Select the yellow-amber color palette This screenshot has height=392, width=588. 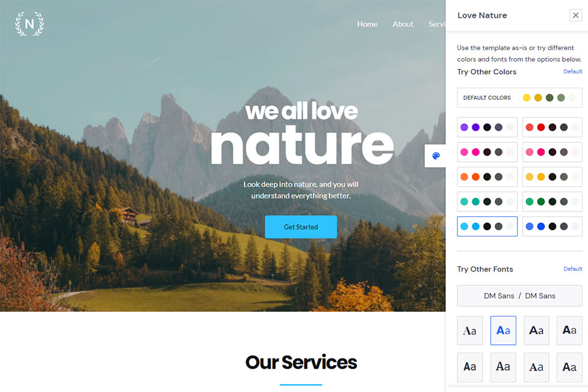tap(552, 176)
